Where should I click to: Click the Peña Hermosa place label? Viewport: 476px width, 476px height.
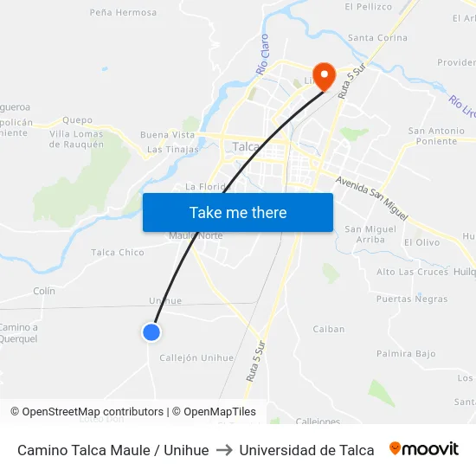coord(123,12)
